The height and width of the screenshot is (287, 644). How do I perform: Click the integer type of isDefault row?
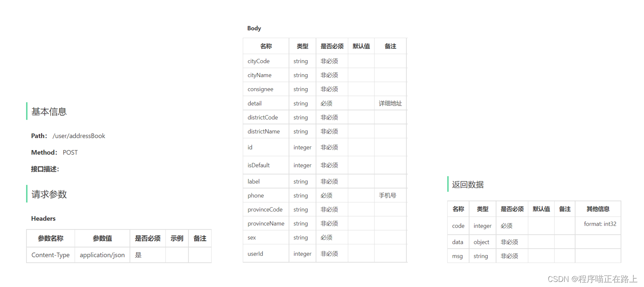pyautogui.click(x=302, y=165)
